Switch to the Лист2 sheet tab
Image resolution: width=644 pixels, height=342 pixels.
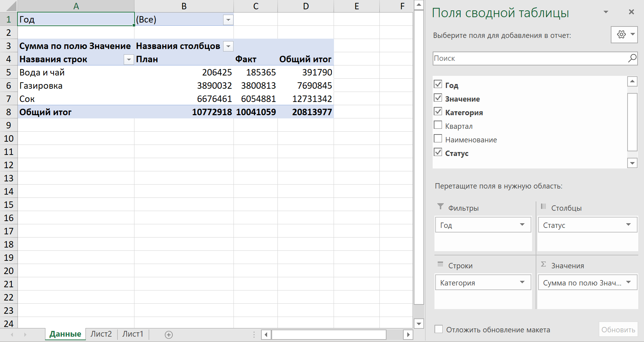click(x=101, y=334)
